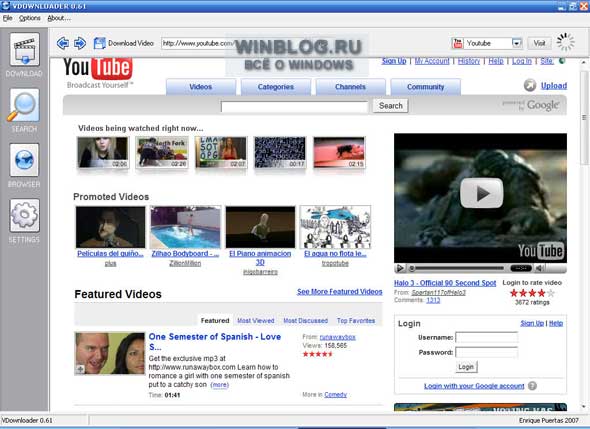Click the Upload arrow icon

(x=530, y=85)
